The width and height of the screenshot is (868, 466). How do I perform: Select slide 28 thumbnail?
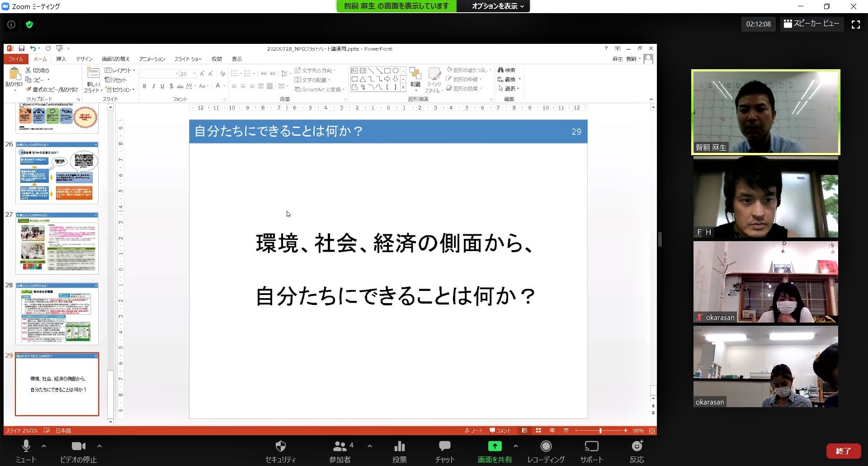57,314
